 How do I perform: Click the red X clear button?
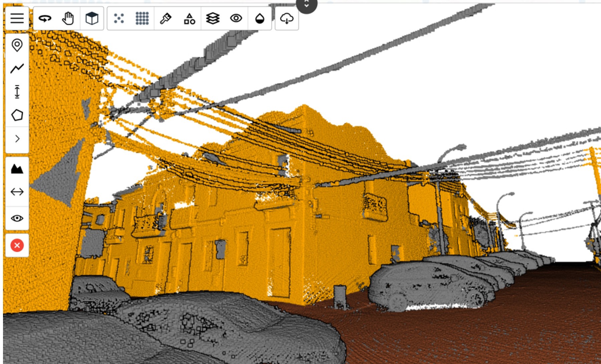17,246
